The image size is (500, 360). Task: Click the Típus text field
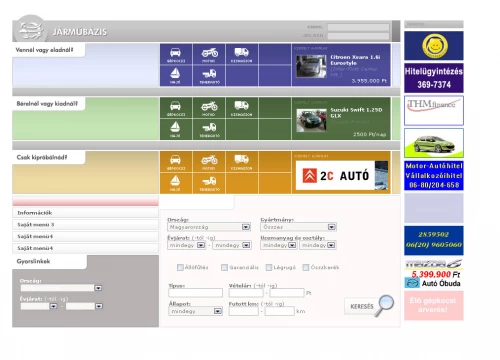click(x=195, y=293)
